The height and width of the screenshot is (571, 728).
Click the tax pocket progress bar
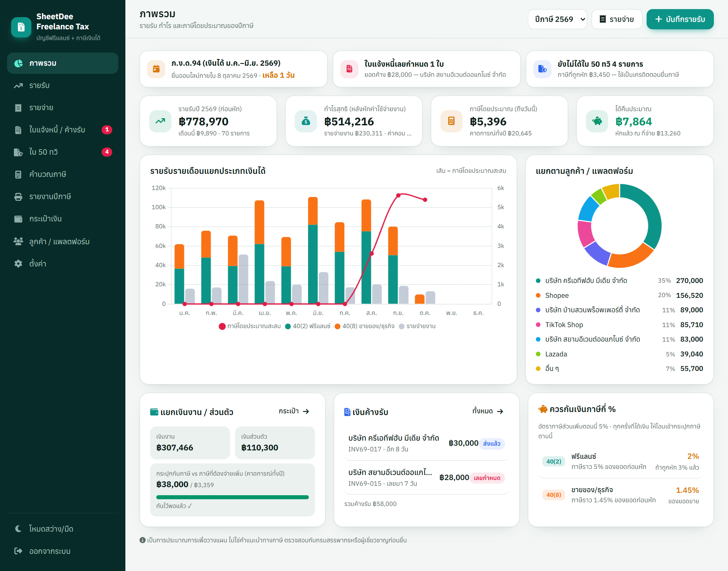[x=233, y=497]
